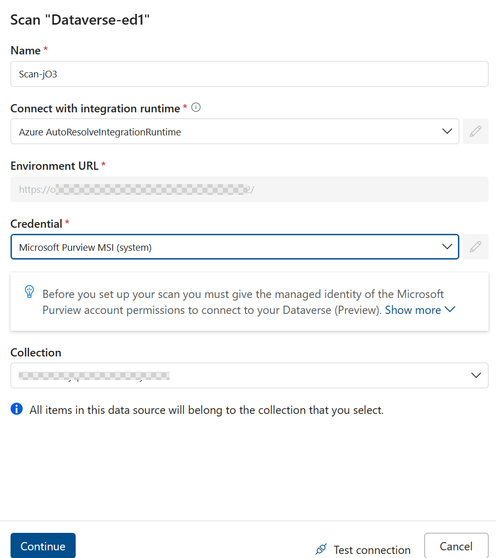Click the blue info circle icon
Viewport: 496px width, 558px height.
click(x=17, y=409)
